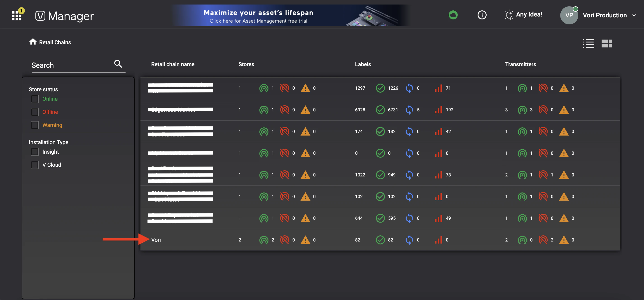Check the Offline status checkbox
644x300 pixels.
click(35, 112)
